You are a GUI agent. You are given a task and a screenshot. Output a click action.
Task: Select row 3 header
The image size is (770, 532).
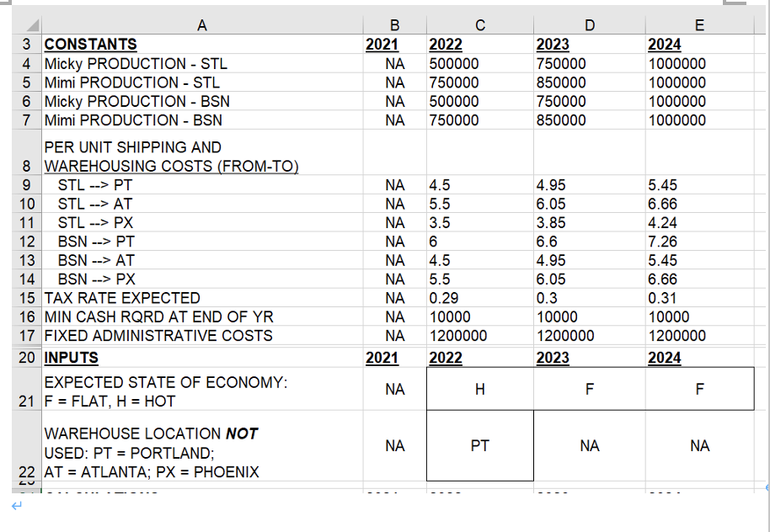tap(25, 44)
